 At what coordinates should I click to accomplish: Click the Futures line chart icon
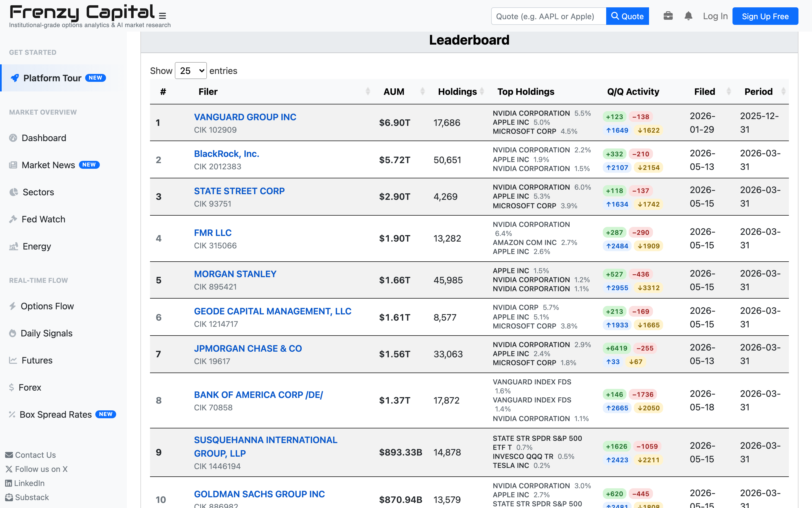coord(13,360)
